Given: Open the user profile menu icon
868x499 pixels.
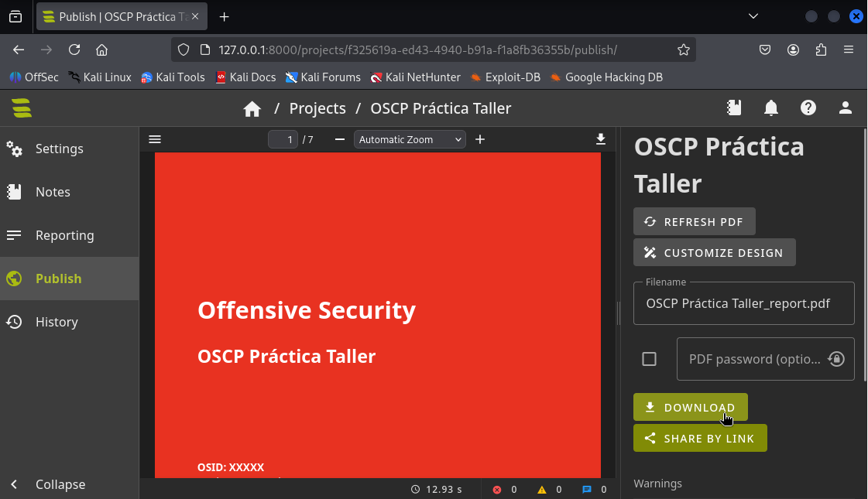Looking at the screenshot, I should [x=846, y=108].
